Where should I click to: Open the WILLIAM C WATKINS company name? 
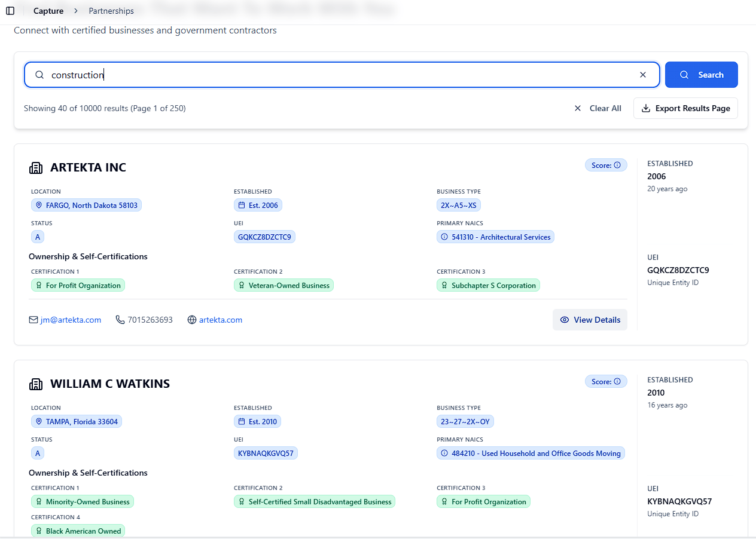110,384
